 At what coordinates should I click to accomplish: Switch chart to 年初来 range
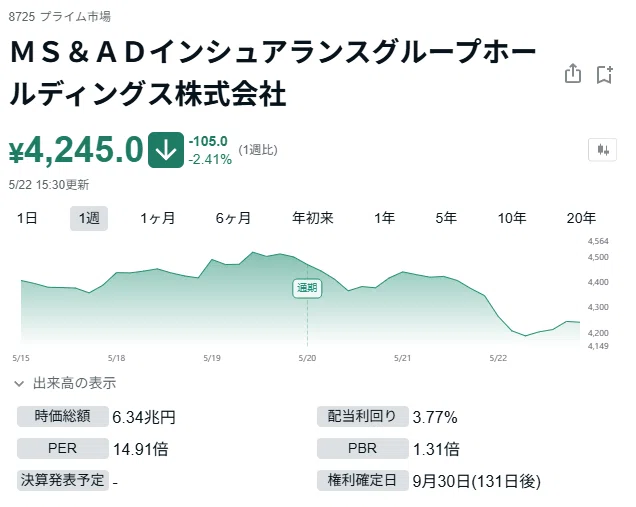click(313, 218)
